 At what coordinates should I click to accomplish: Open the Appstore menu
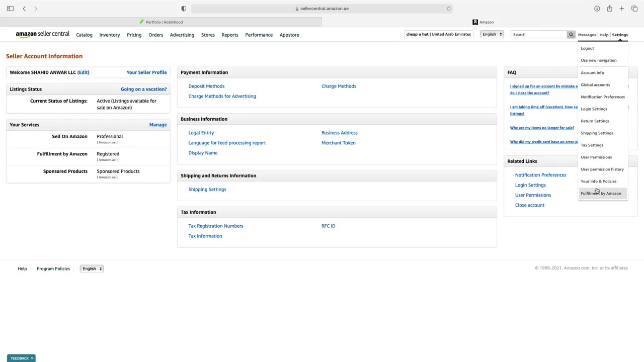pos(289,35)
